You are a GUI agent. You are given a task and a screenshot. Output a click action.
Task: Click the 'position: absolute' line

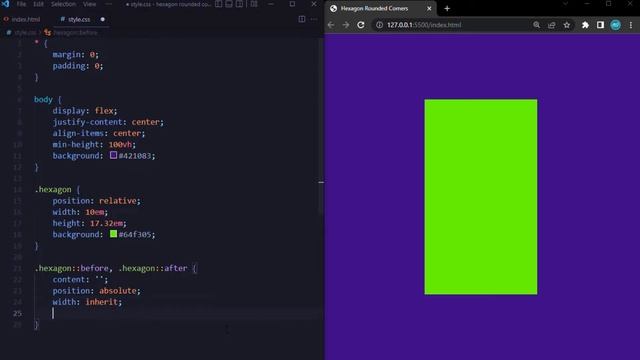96,291
